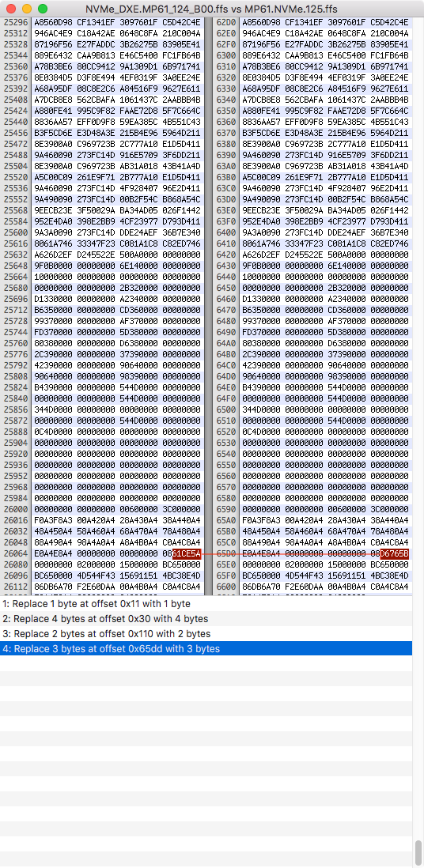Click left pane offset 25456
This screenshot has width=424, height=868.
coord(16,133)
